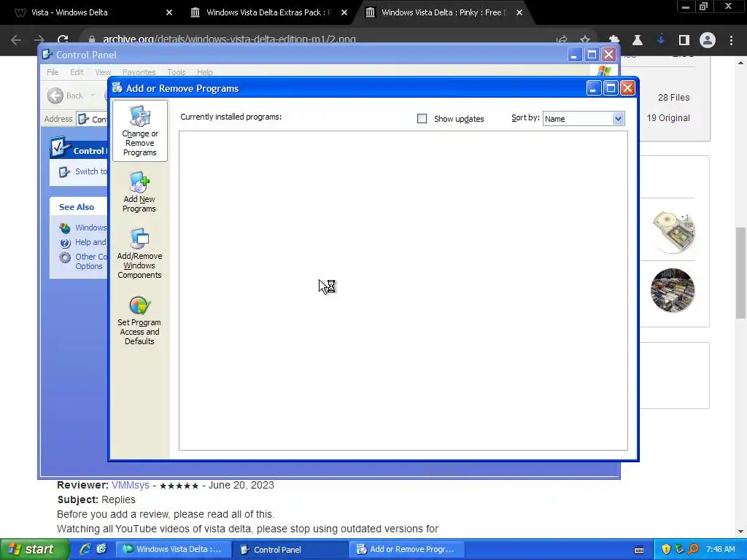The height and width of the screenshot is (560, 747).
Task: Open View menu in Control Panel window
Action: coord(103,72)
